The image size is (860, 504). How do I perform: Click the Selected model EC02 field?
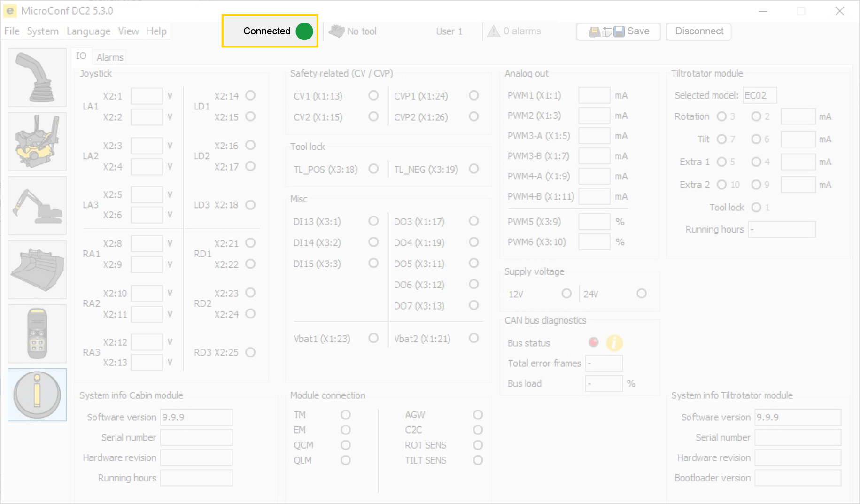click(x=759, y=95)
